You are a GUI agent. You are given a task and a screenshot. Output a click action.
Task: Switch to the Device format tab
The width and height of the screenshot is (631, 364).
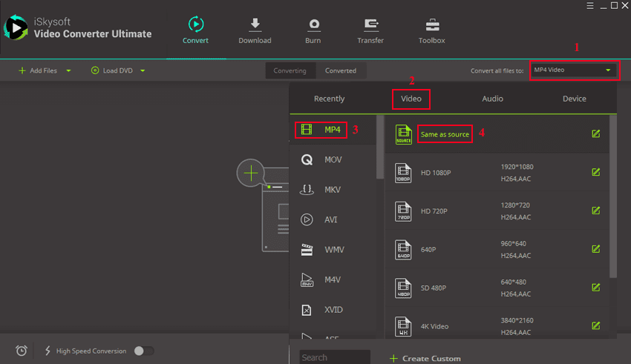(x=574, y=99)
